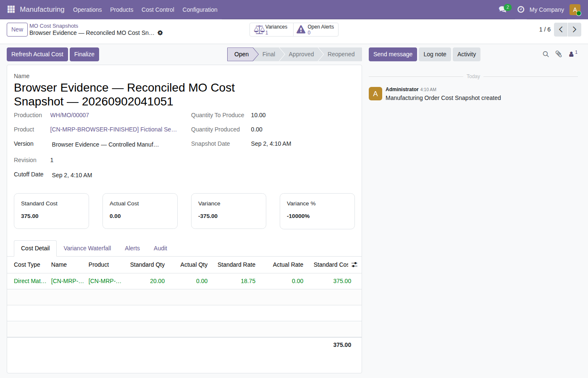588x378 pixels.
Task: Open the Variances scale stat button
Action: coord(271,29)
